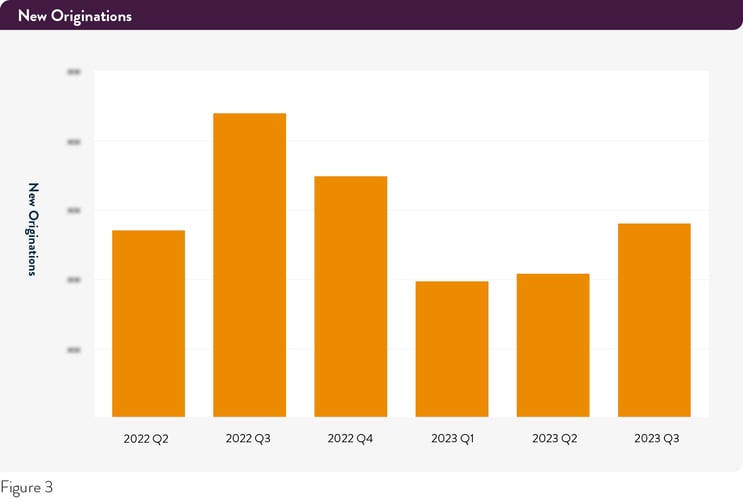This screenshot has width=743, height=502.
Task: Click the '2022 Q4' axis label
Action: tap(350, 438)
